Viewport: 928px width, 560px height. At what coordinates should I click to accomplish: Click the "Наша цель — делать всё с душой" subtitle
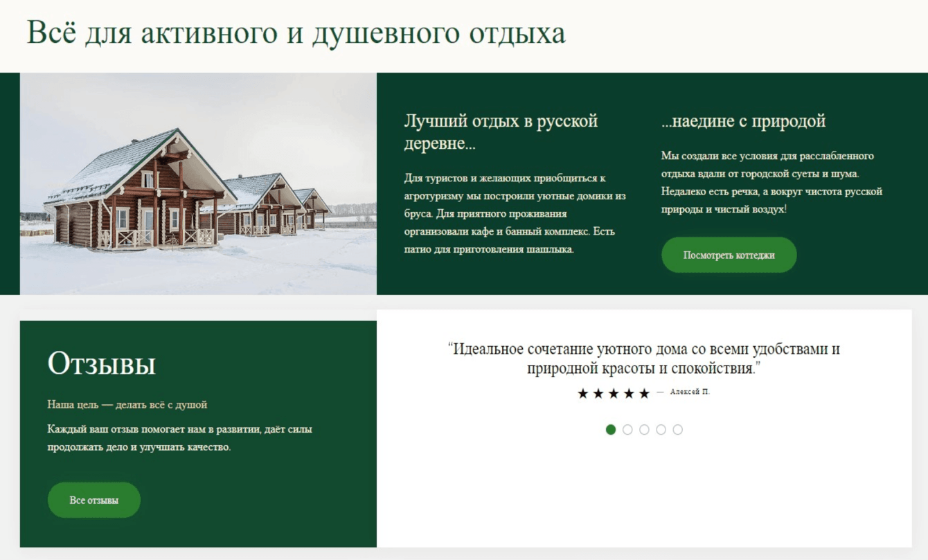coord(127,404)
